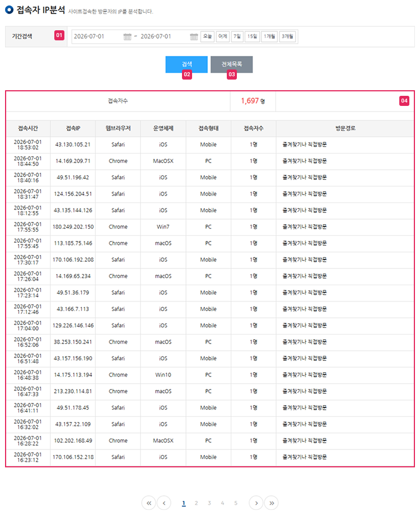Viewport: 420px width, 515px height.
Task: Go to last page double-arrow icon
Action: click(x=272, y=503)
